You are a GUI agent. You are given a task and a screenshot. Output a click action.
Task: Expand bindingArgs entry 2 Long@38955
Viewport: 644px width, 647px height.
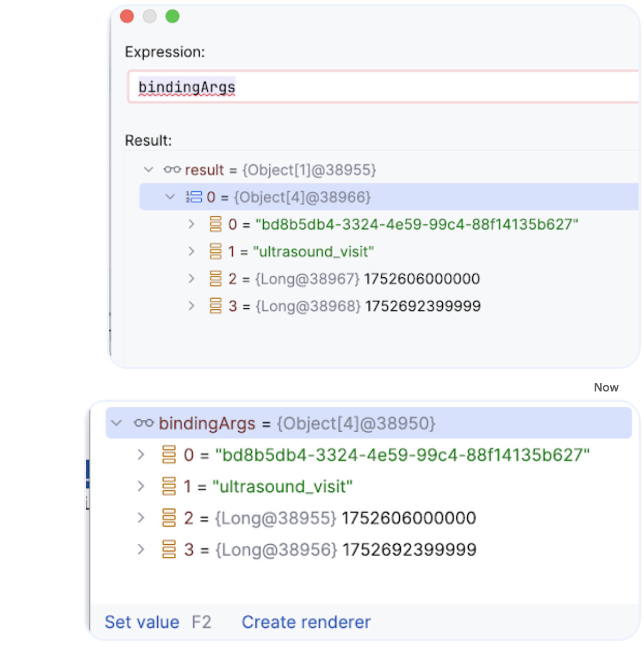[x=141, y=518]
